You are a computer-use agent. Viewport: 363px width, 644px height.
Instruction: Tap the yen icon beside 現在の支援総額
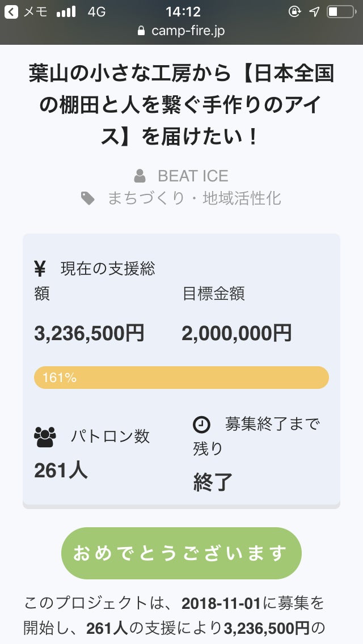tap(40, 268)
